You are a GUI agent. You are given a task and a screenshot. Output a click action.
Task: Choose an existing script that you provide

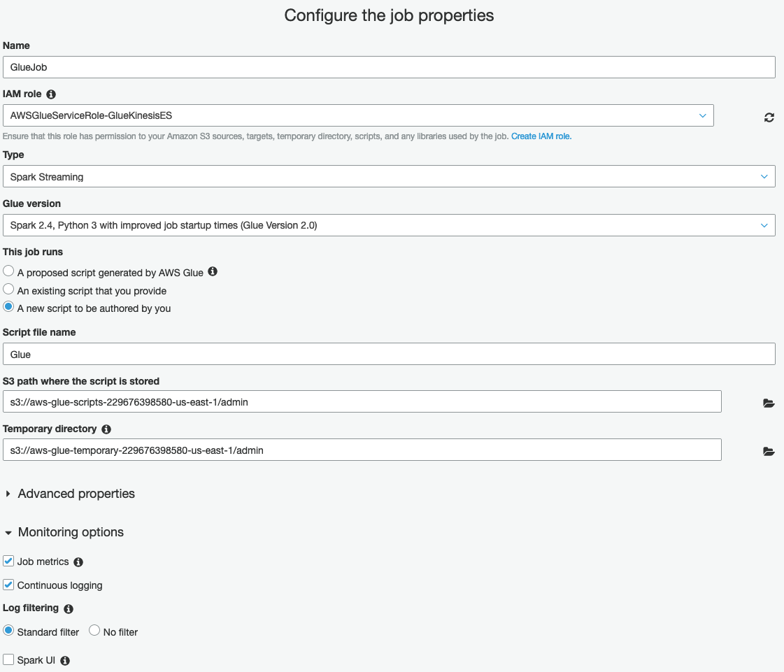(x=8, y=289)
